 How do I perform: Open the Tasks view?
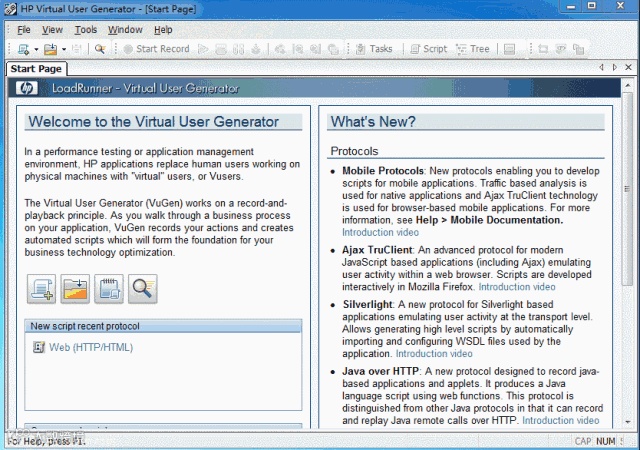point(374,49)
